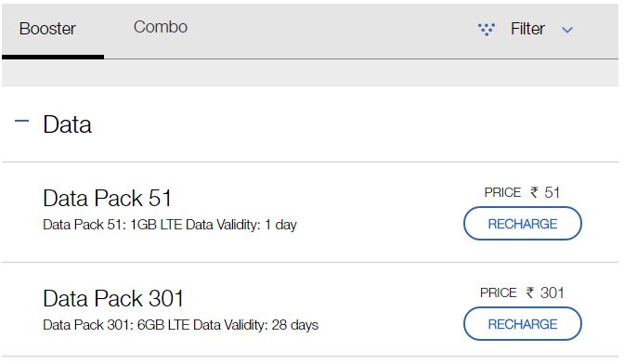Viewport: 624px width, 364px height.
Task: Click the PRICE ₹ 51 label
Action: point(522,192)
